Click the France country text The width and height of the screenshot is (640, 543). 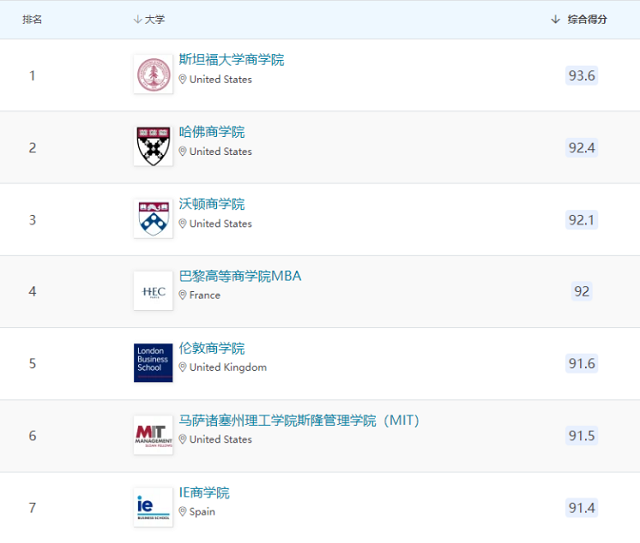[x=205, y=295]
